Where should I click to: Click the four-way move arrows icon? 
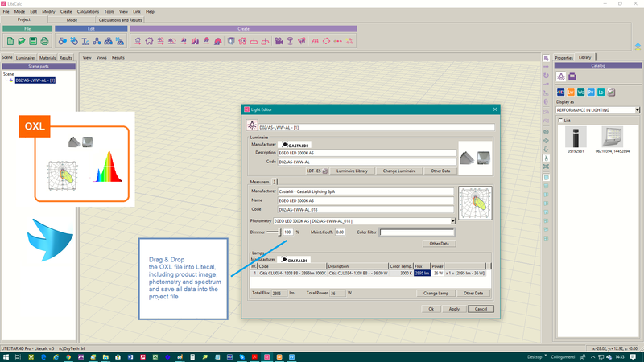pyautogui.click(x=547, y=140)
